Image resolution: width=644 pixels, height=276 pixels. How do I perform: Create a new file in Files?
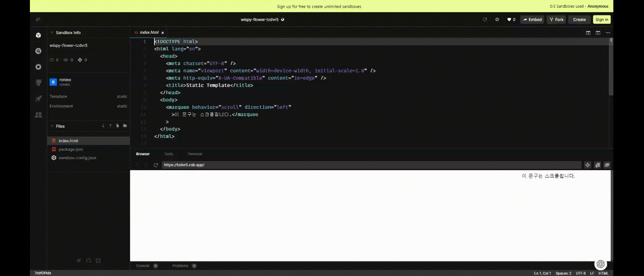(118, 126)
